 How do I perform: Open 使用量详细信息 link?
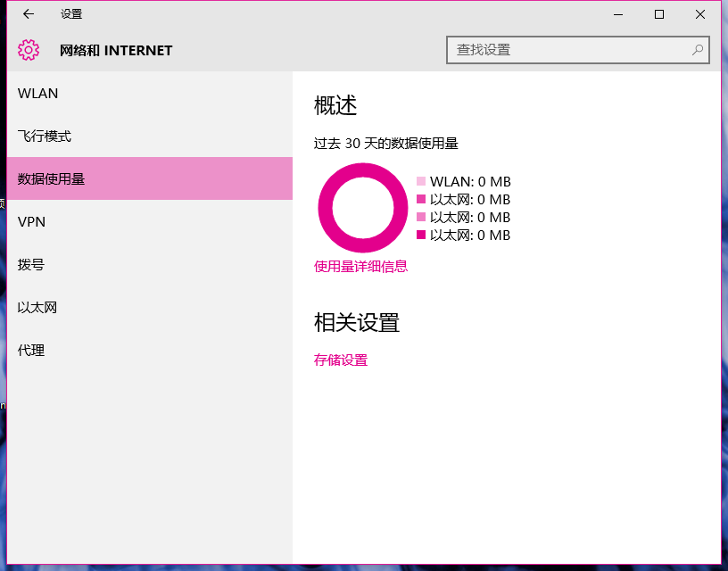[360, 267]
